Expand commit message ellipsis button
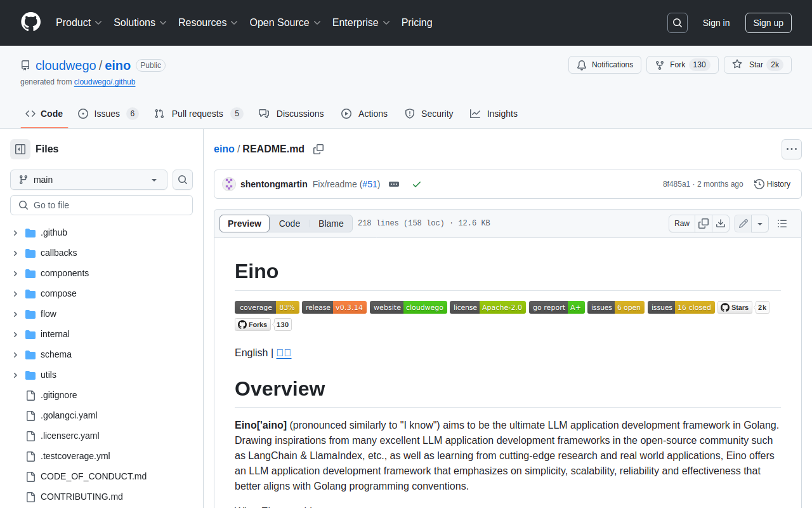Image resolution: width=812 pixels, height=508 pixels. pos(394,184)
